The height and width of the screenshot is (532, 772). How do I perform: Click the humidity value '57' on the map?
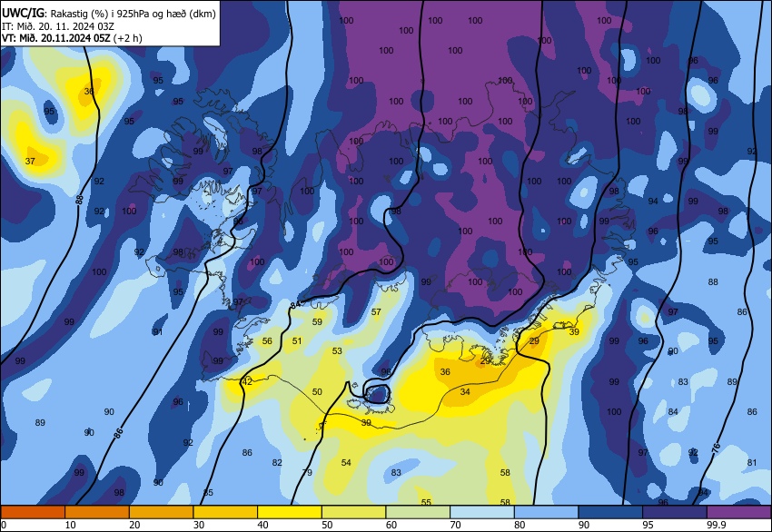[376, 312]
